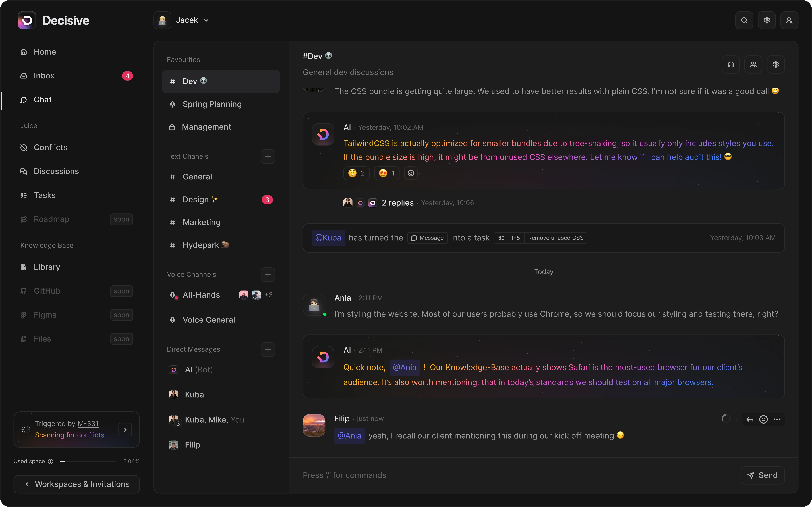Image resolution: width=812 pixels, height=507 pixels.
Task: Toggle the heart-eyes emoji reaction
Action: (x=387, y=173)
